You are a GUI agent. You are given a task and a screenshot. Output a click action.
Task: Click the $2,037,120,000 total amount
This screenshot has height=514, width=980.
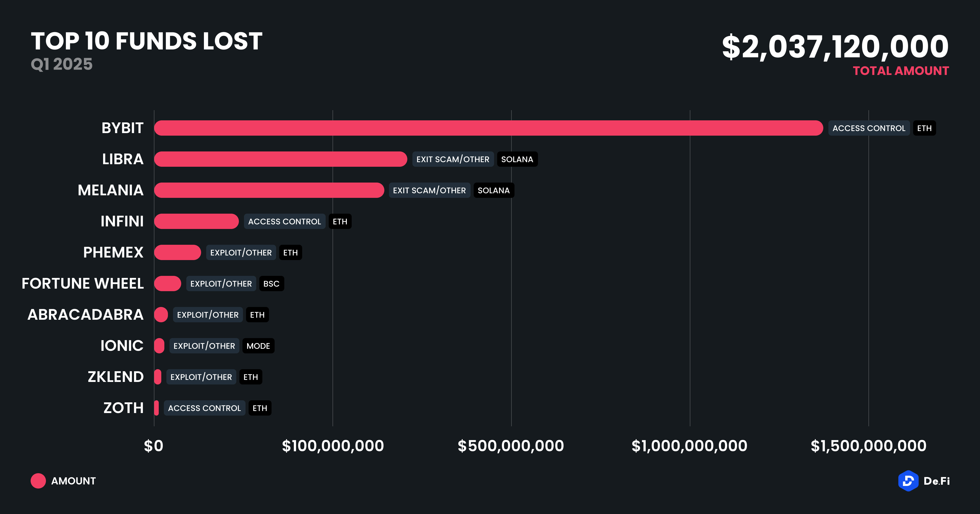click(x=835, y=47)
